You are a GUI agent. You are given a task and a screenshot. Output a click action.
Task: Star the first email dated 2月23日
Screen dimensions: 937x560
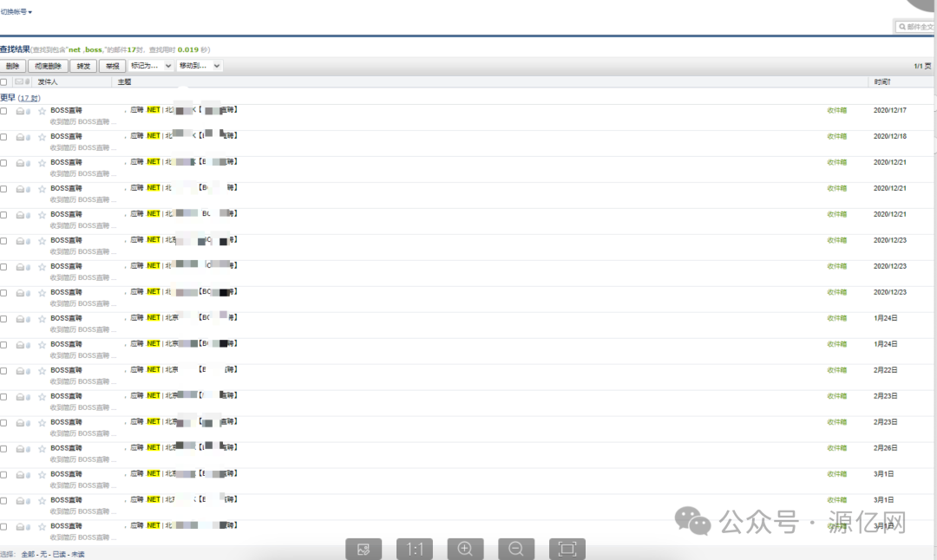[42, 397]
